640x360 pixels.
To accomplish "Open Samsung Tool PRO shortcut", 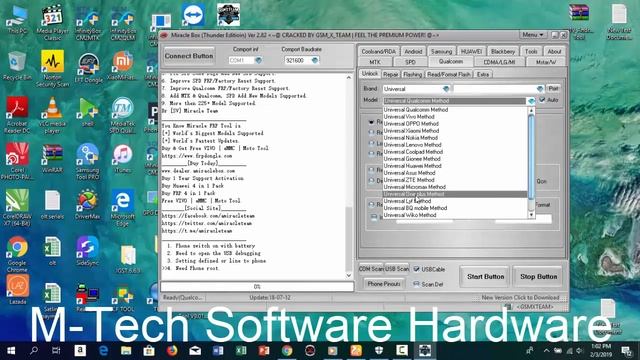I will click(87, 162).
